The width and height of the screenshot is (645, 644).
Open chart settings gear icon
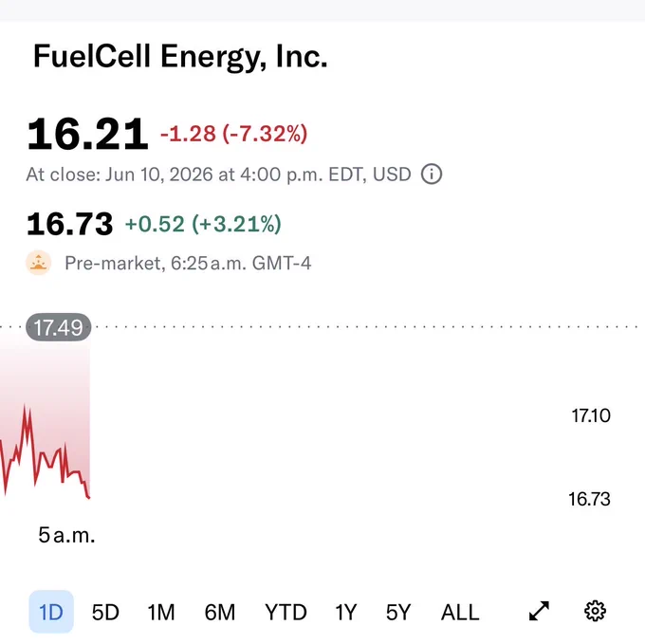coord(595,611)
